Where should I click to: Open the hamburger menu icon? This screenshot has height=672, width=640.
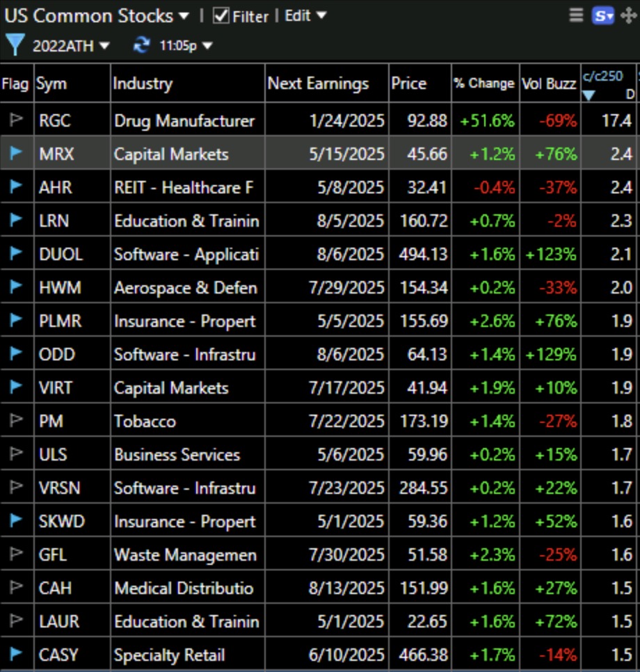[x=575, y=15]
